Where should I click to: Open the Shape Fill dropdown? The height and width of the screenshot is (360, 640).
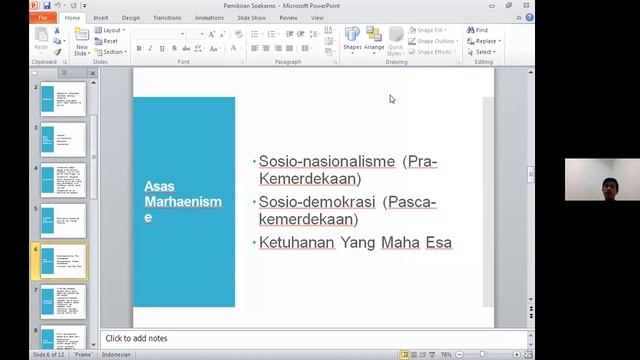[x=428, y=30]
